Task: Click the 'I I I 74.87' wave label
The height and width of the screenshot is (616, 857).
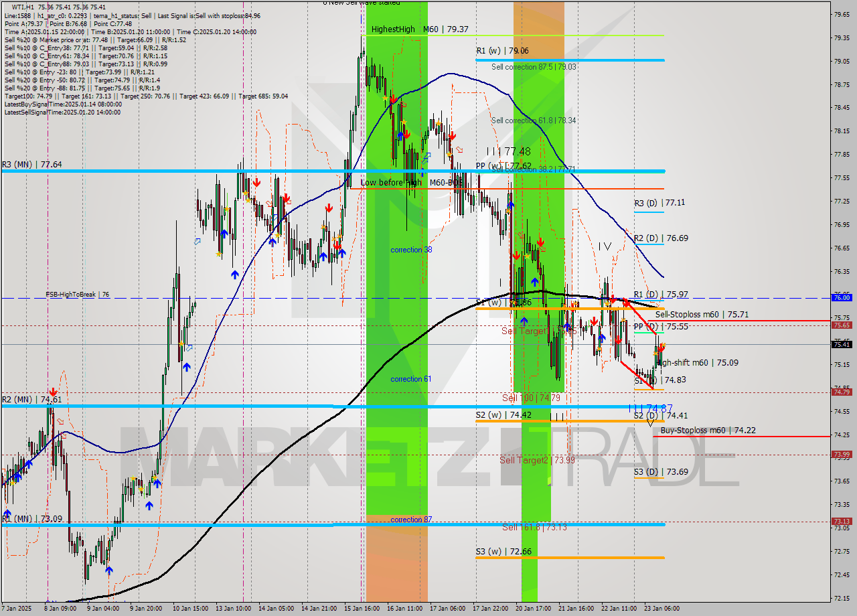Action: point(650,408)
